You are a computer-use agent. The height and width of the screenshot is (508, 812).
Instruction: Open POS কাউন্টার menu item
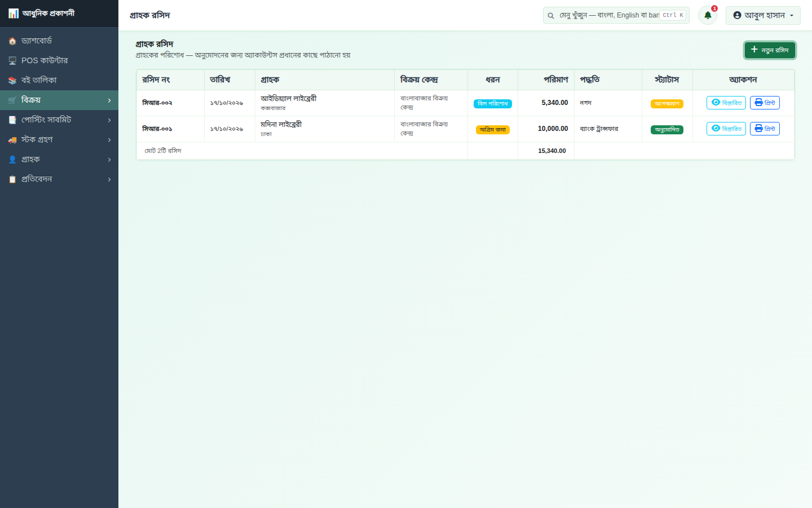[59, 60]
